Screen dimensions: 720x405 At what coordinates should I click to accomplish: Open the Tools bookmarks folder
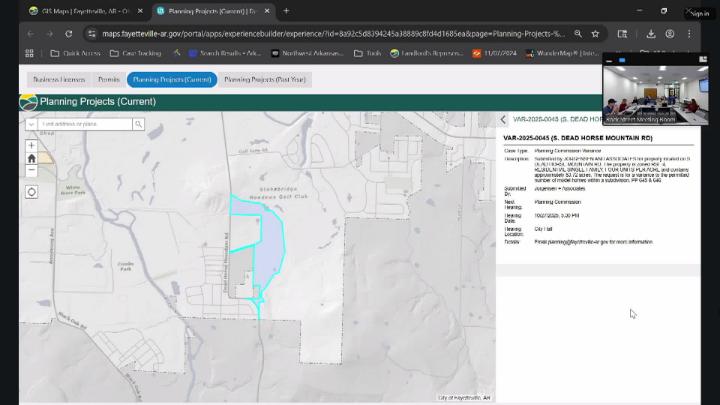tap(367, 53)
